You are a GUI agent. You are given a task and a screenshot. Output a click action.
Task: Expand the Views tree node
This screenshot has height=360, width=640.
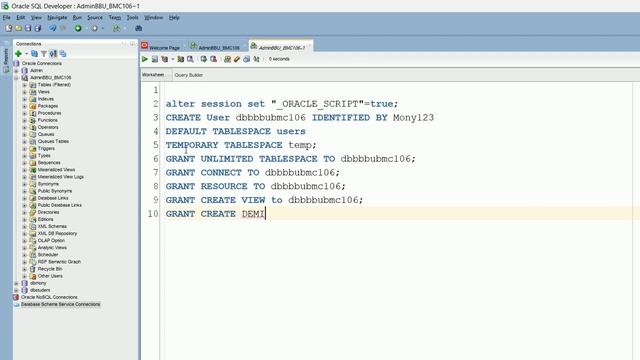pos(24,92)
